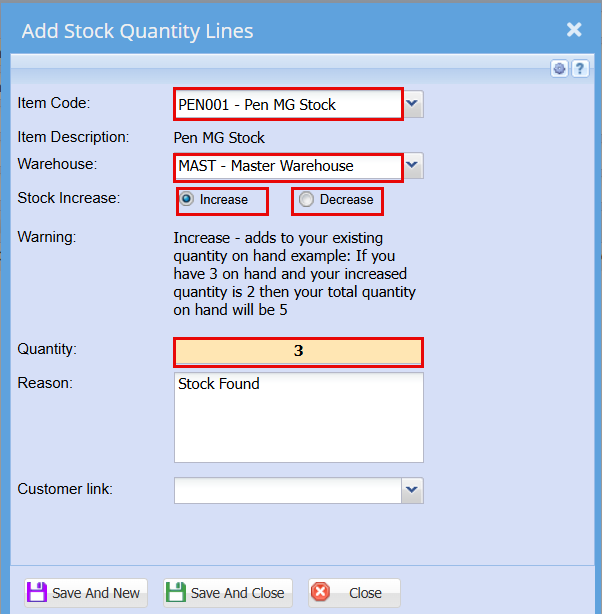Viewport: 602px width, 614px height.
Task: Focus the Quantity input field
Action: [298, 351]
